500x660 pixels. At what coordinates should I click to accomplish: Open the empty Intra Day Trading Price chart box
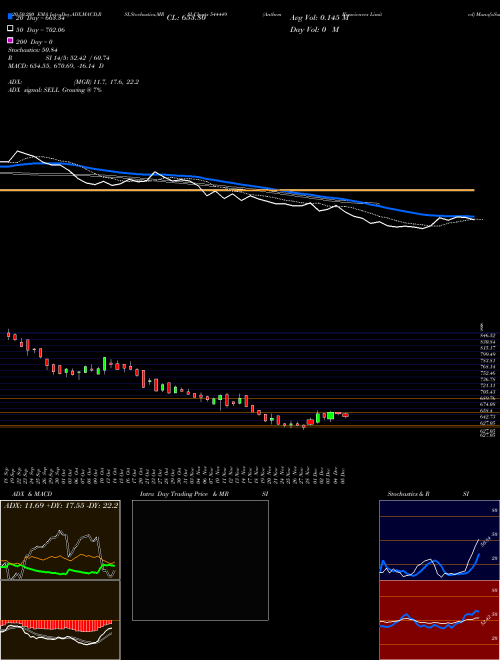click(x=200, y=560)
